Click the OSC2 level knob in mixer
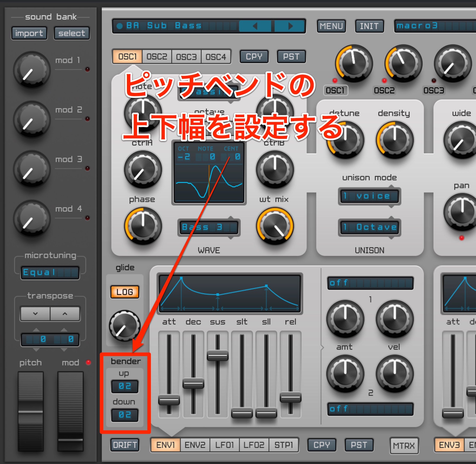476x464 pixels. [x=403, y=64]
